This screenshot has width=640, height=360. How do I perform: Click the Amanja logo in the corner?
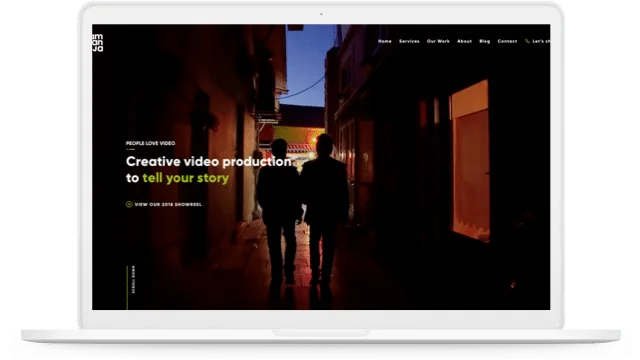click(98, 42)
